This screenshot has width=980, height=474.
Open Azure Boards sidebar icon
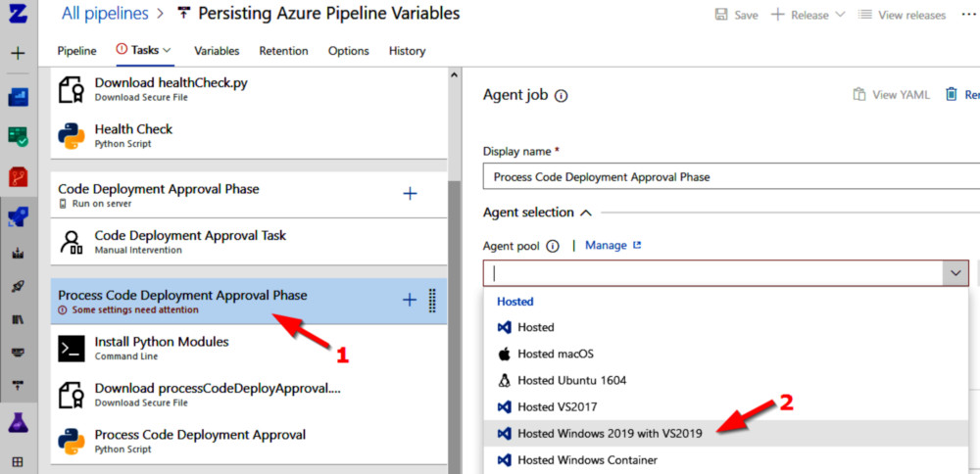(x=18, y=137)
